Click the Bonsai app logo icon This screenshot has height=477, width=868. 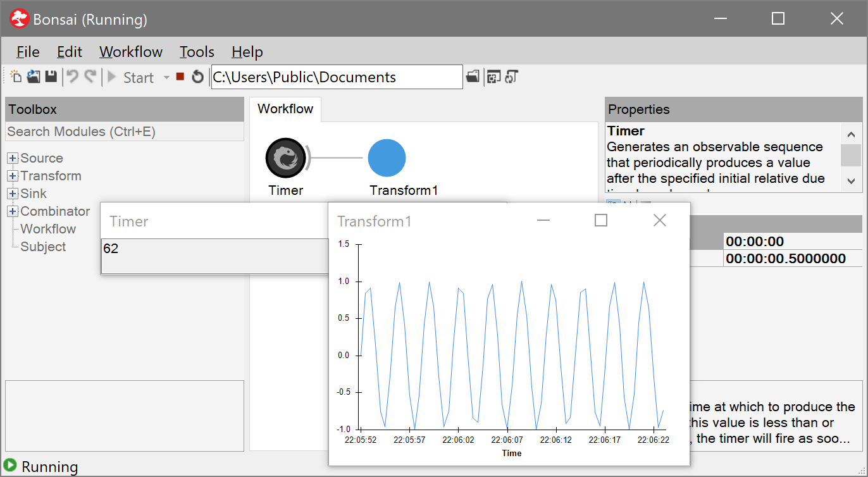pyautogui.click(x=20, y=19)
